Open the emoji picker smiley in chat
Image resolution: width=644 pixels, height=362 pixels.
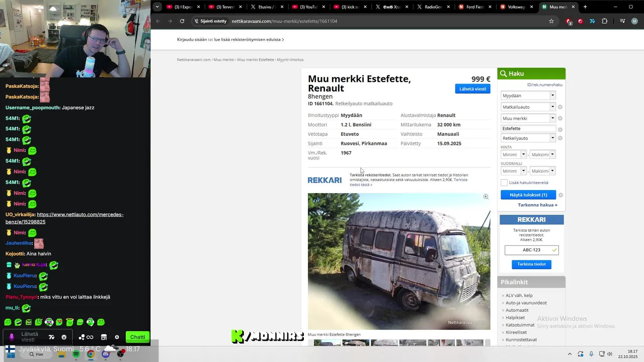pyautogui.click(x=64, y=337)
